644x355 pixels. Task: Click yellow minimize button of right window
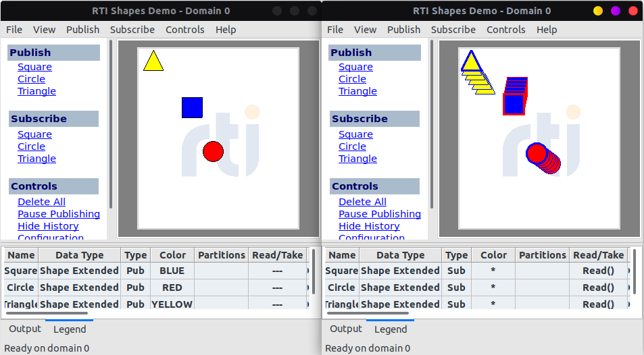[598, 11]
